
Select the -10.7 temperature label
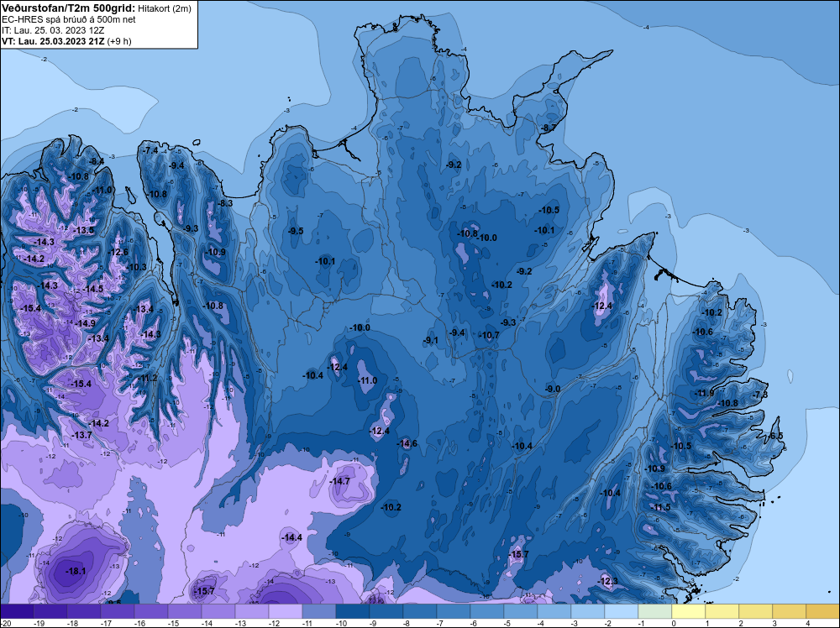pos(488,336)
